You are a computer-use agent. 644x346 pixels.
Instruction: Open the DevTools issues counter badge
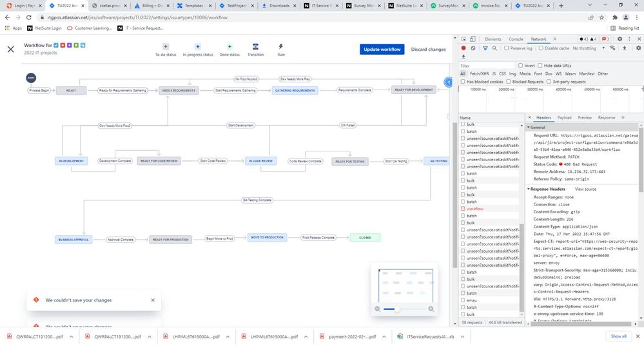coord(605,39)
